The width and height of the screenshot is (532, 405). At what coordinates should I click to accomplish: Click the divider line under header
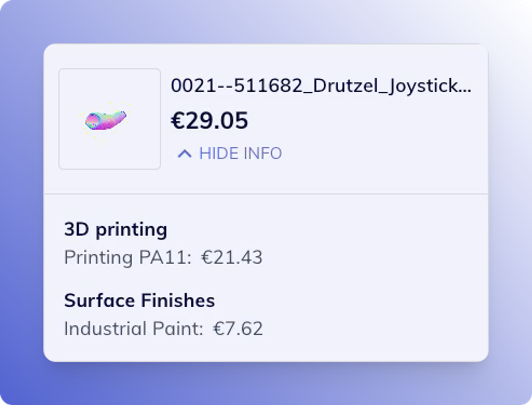tap(266, 194)
